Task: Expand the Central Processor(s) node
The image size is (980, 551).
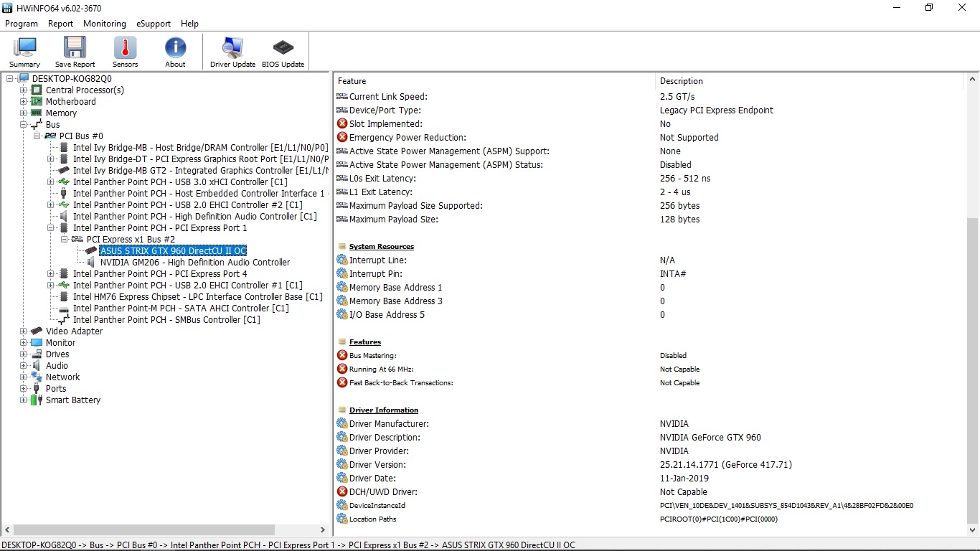Action: coord(24,90)
